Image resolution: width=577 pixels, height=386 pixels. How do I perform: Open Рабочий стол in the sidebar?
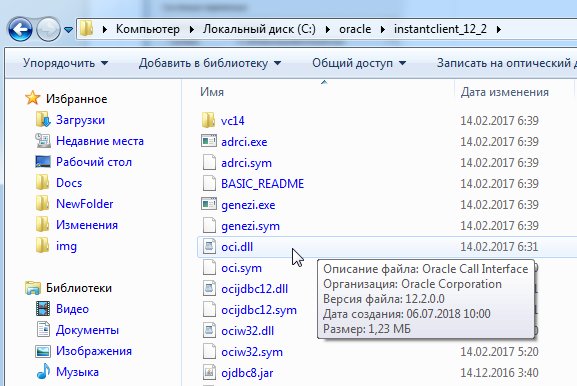[94, 162]
